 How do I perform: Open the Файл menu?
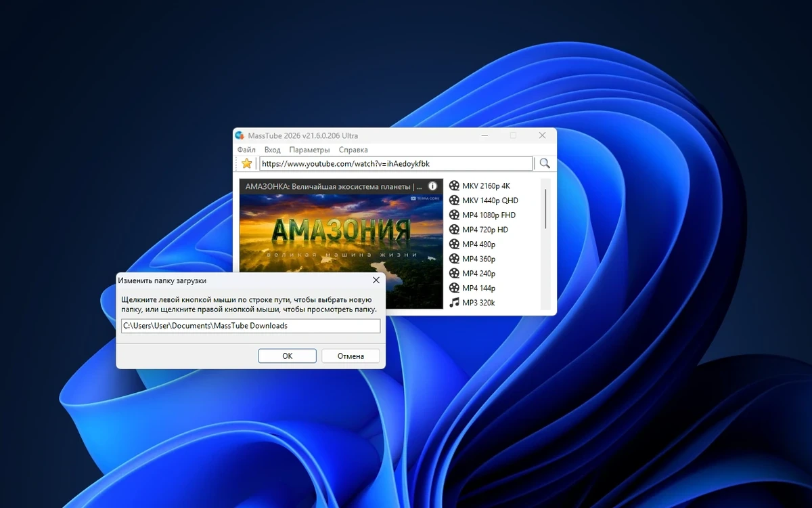(x=246, y=150)
